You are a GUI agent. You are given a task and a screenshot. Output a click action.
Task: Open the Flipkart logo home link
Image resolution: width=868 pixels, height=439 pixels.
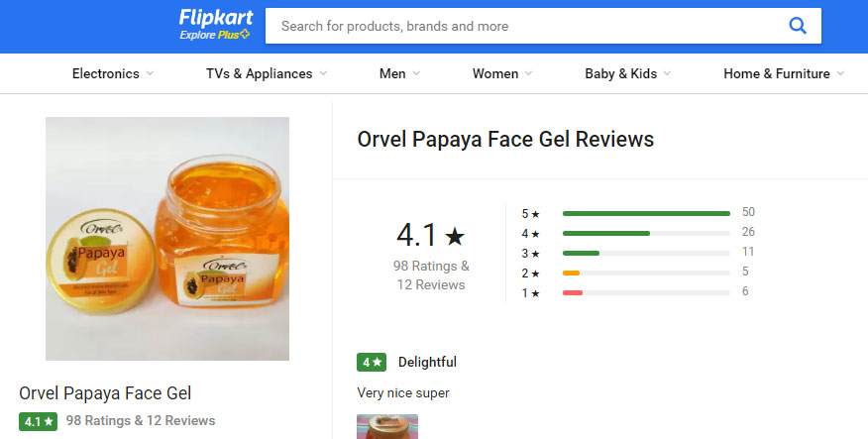pyautogui.click(x=216, y=18)
